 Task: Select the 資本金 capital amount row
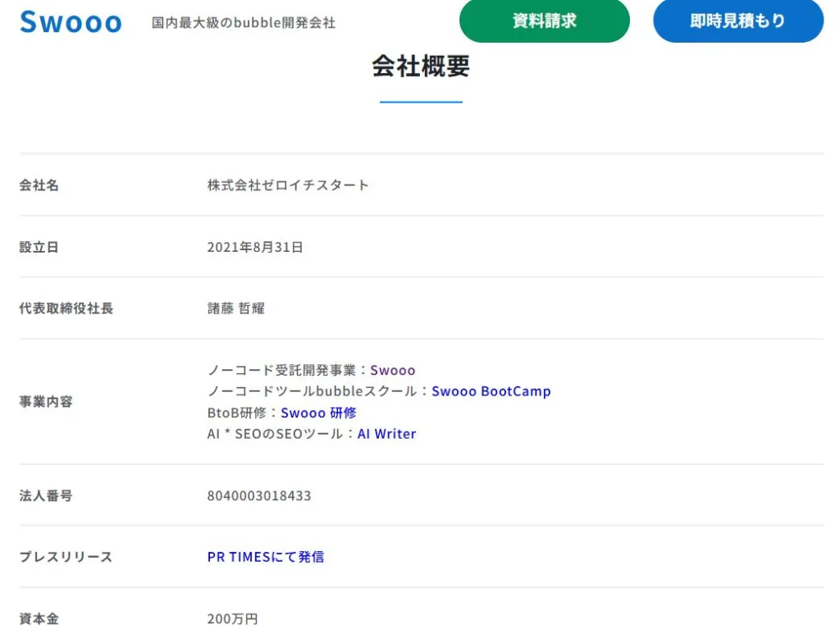[39, 618]
